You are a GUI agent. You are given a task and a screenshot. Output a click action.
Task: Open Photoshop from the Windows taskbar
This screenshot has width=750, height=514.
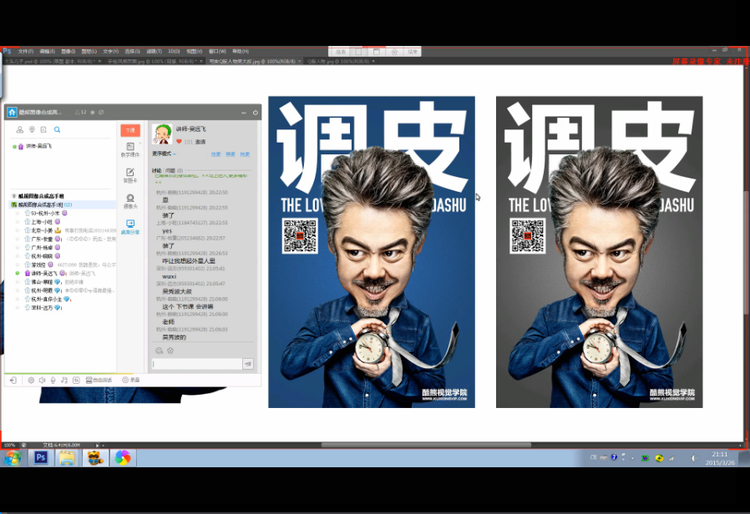click(41, 458)
